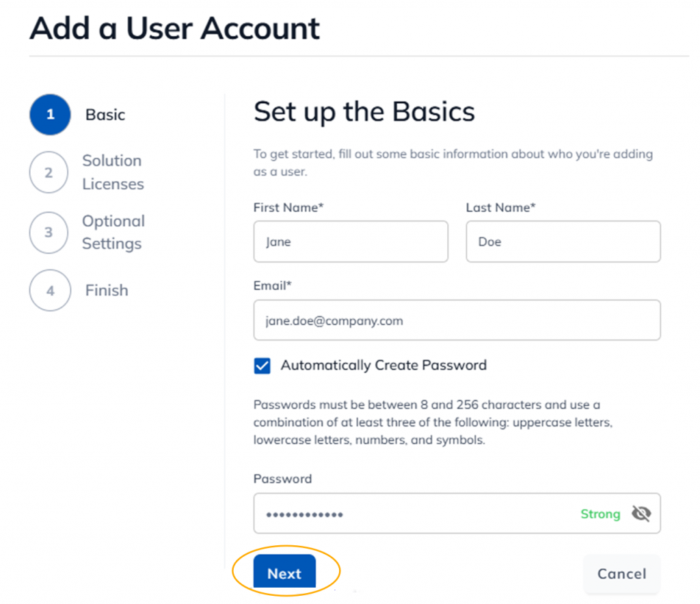The image size is (700, 604).
Task: Click the step 4 circle icon
Action: 50,290
